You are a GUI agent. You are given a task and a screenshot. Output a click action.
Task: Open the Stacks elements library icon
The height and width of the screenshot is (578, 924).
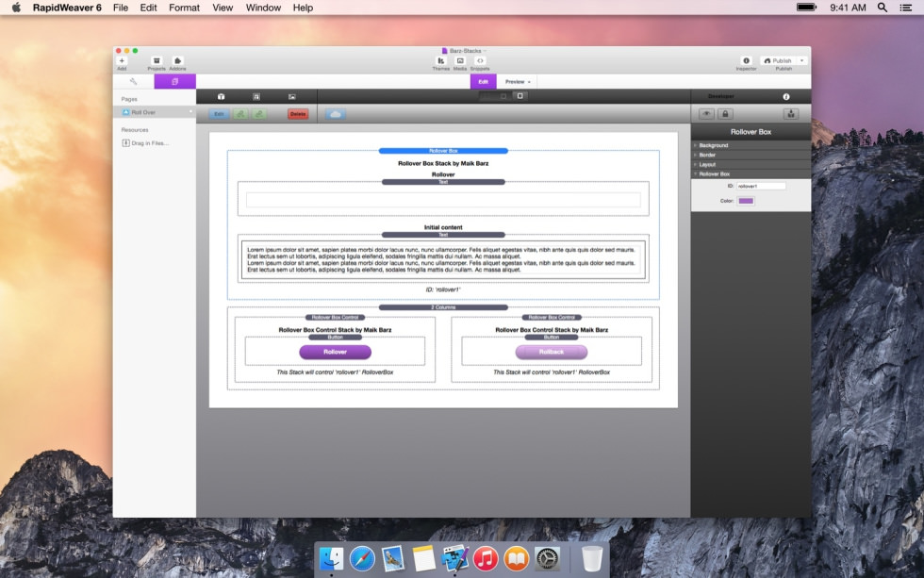pyautogui.click(x=221, y=96)
